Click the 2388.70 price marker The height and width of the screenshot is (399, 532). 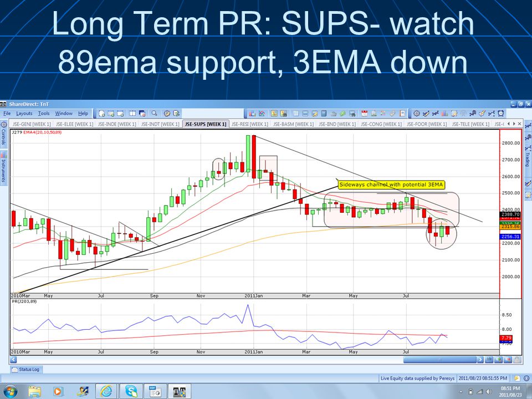click(510, 215)
